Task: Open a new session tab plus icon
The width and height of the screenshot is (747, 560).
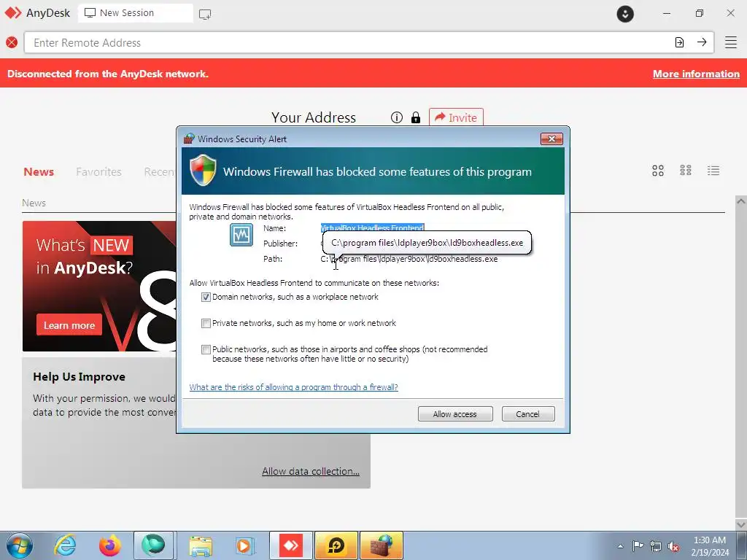Action: [x=205, y=14]
